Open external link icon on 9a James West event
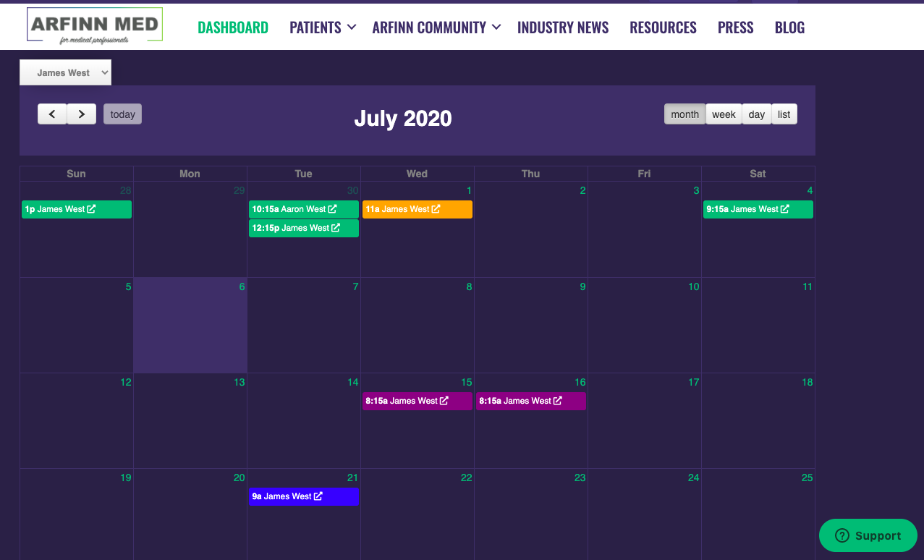Image resolution: width=924 pixels, height=560 pixels. click(318, 496)
